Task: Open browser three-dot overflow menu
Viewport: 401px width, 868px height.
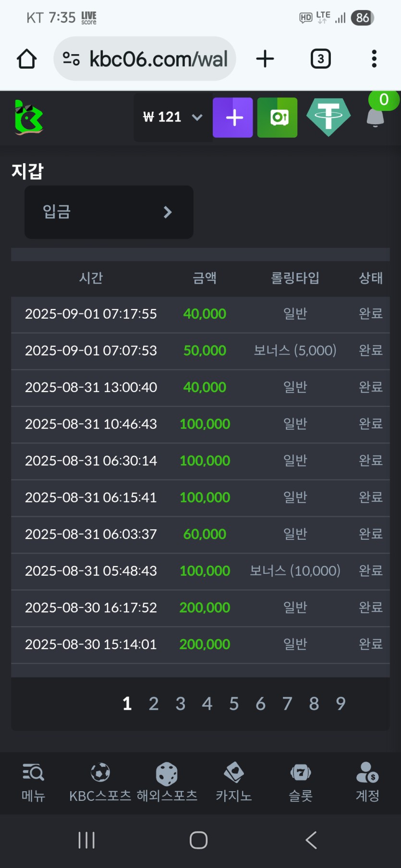Action: pyautogui.click(x=374, y=59)
